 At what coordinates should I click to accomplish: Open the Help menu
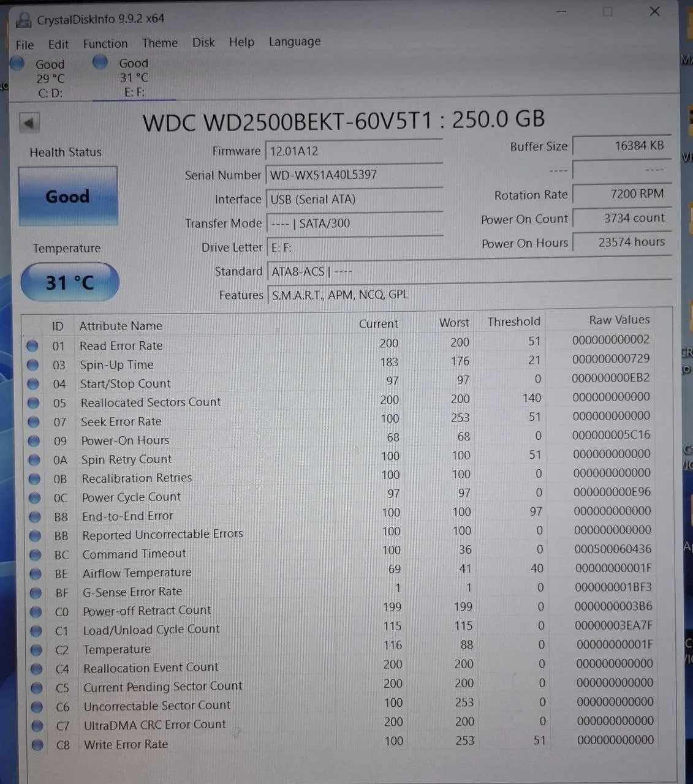[x=241, y=42]
